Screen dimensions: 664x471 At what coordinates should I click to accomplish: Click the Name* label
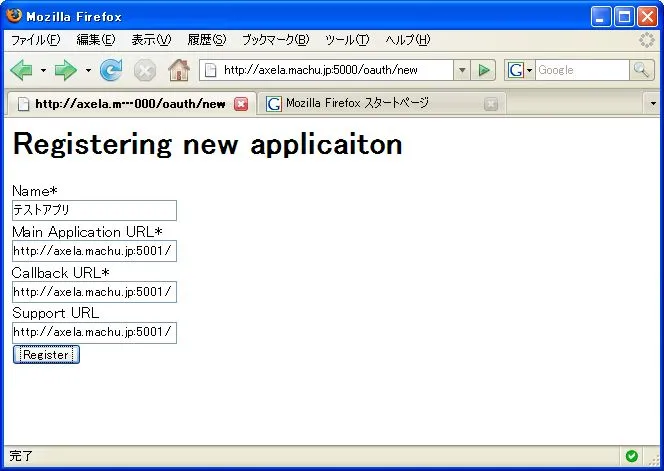coord(35,191)
